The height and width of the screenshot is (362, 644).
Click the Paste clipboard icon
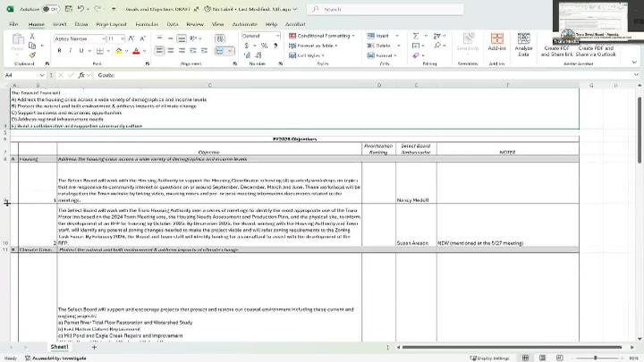tap(18, 40)
